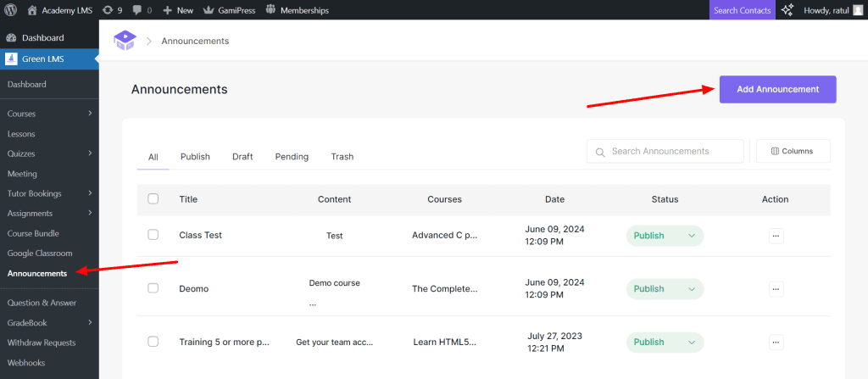Toggle the select-all checkbox in table header
Viewport: 868px width, 379px height.
(153, 199)
